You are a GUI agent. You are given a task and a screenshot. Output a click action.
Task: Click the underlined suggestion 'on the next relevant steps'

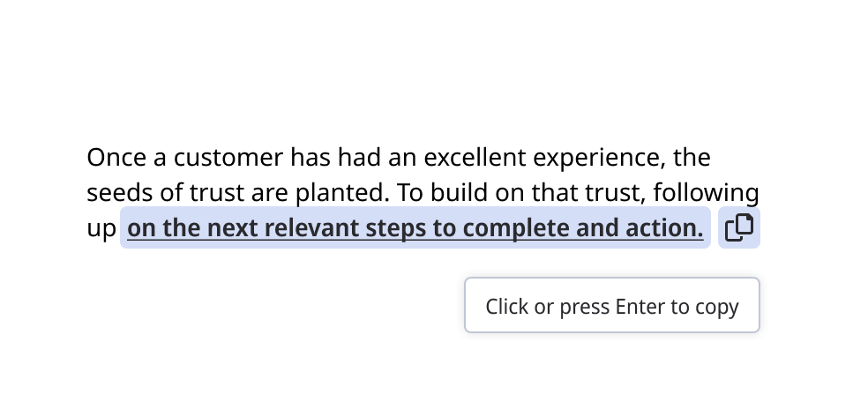click(x=415, y=228)
